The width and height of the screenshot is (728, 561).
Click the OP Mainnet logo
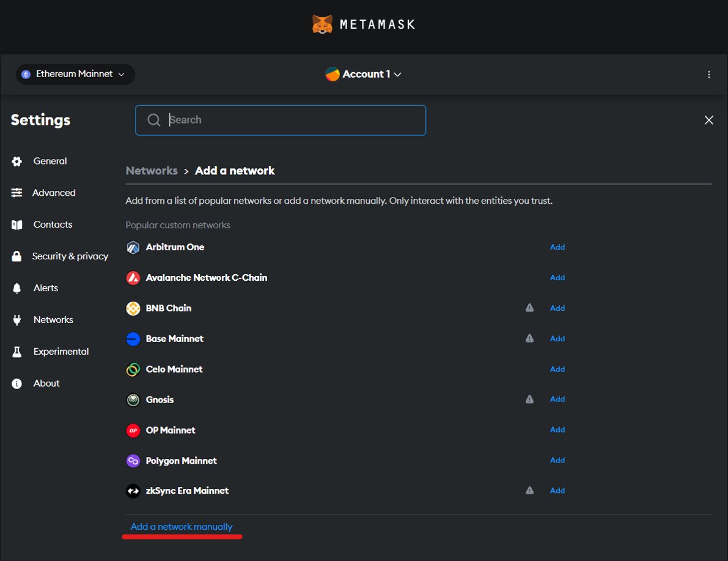(133, 431)
